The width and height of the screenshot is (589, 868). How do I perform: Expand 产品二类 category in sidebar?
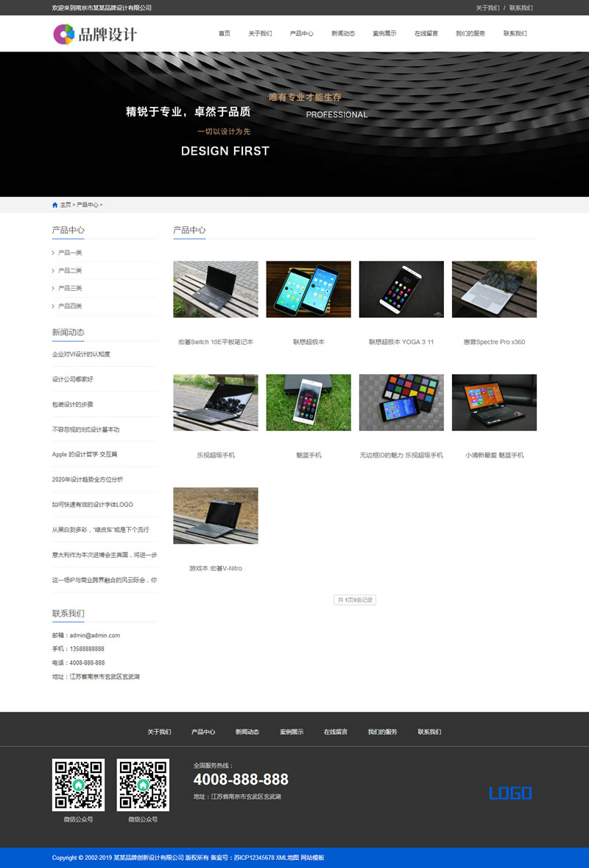(x=70, y=270)
